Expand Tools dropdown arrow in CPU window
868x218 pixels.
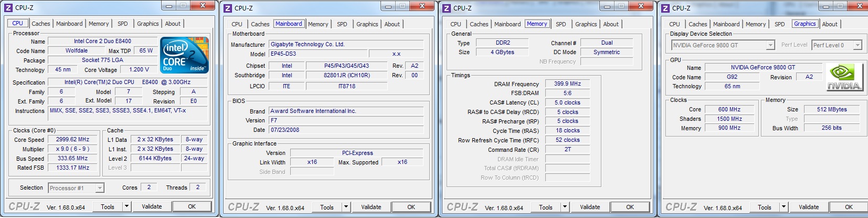[126, 206]
